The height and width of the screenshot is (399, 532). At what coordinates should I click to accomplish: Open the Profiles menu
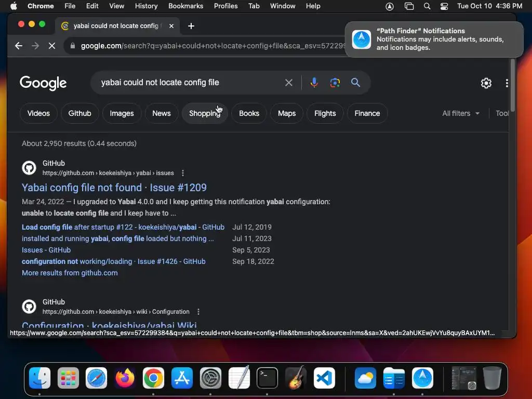click(x=225, y=6)
